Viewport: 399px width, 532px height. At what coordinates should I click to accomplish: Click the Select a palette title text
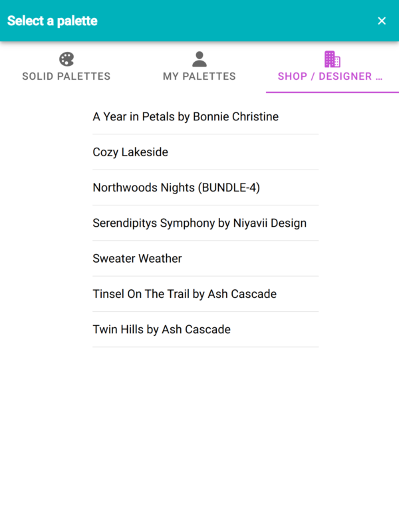pyautogui.click(x=53, y=21)
